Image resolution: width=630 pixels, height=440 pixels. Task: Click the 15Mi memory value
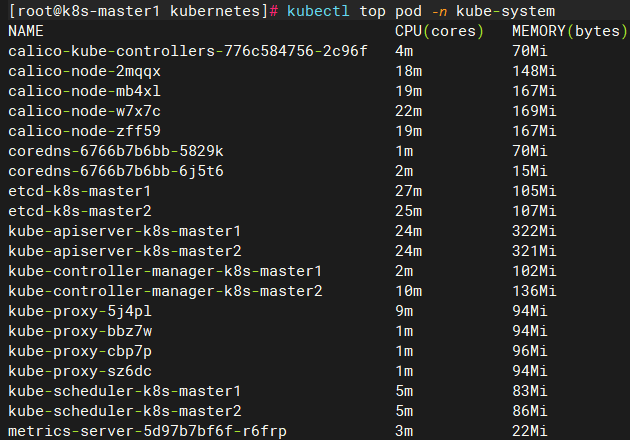coord(530,171)
